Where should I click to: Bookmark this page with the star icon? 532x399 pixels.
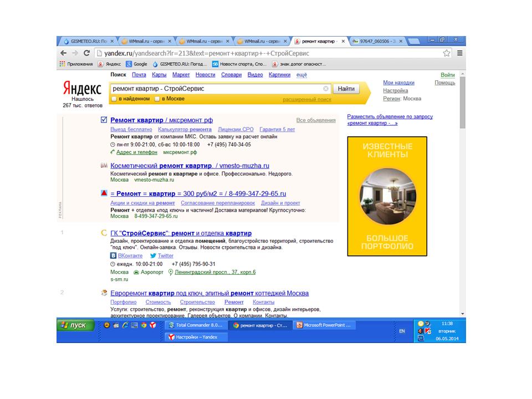point(447,53)
